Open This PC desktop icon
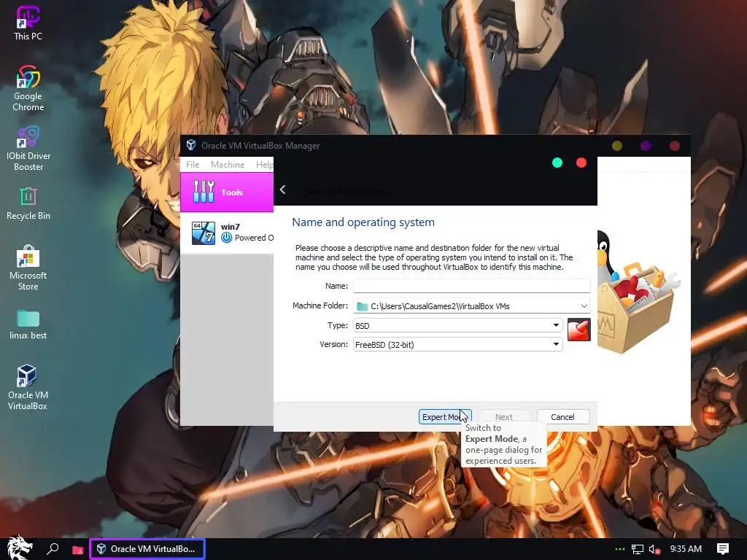747x560 pixels. click(28, 23)
